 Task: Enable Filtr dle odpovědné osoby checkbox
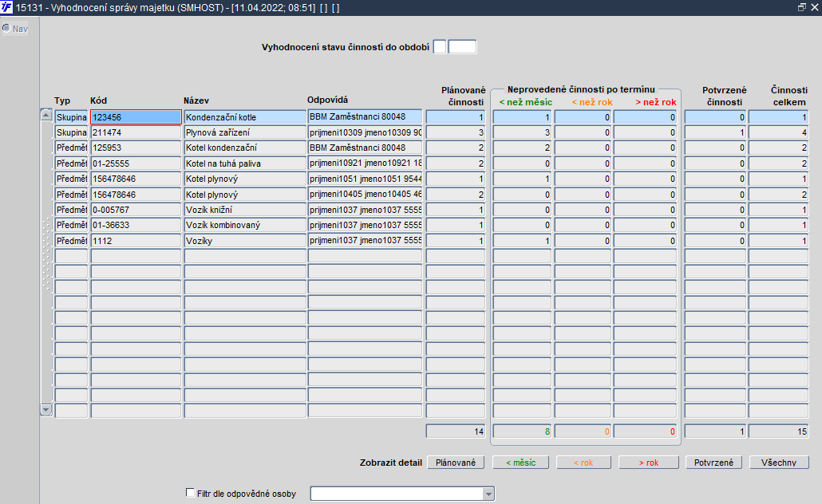(x=190, y=493)
